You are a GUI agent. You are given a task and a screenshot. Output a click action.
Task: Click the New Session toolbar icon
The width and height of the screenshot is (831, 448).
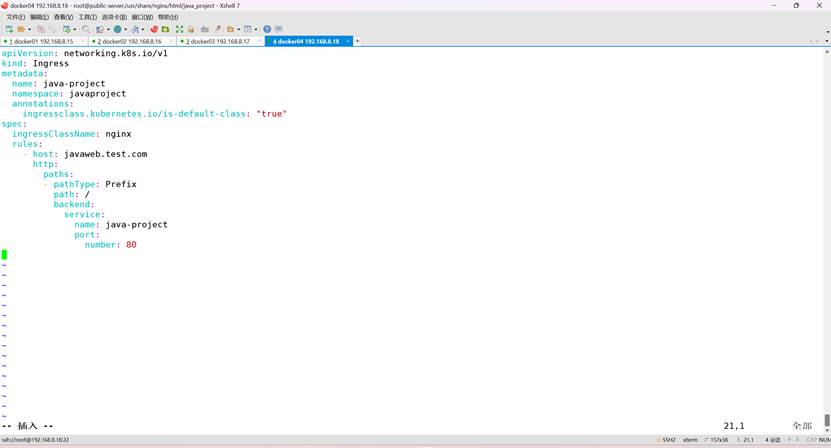coord(9,29)
